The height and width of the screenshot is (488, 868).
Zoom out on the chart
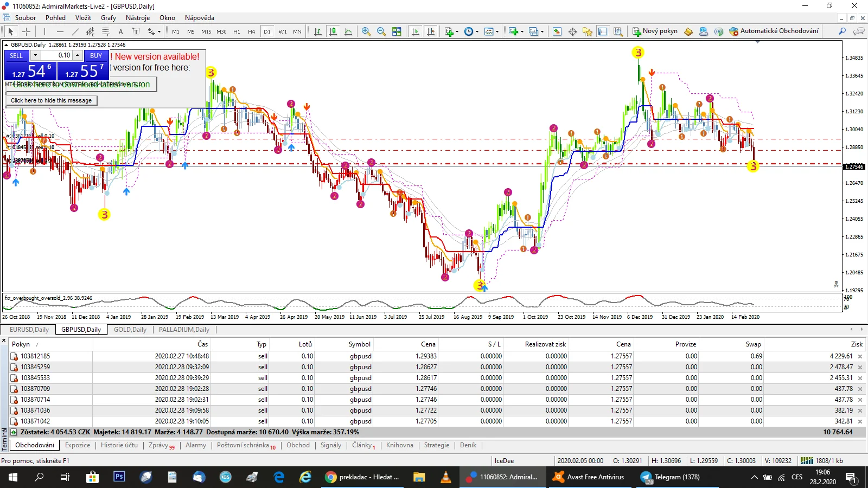point(381,31)
